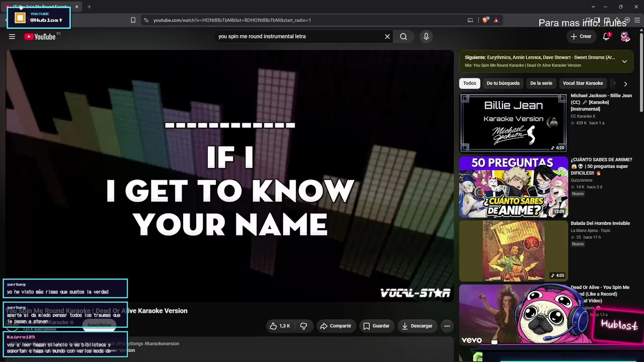The width and height of the screenshot is (644, 362).
Task: Open the browser tab search dropdown
Action: [x=593, y=7]
